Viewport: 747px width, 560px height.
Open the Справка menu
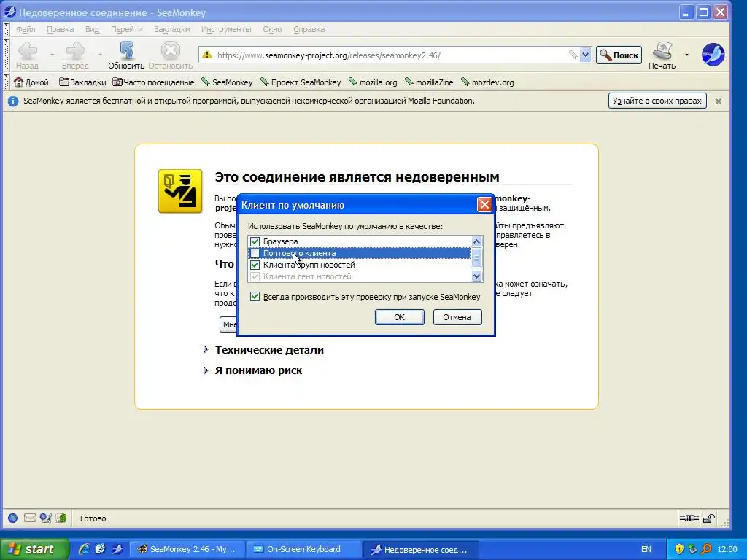(x=309, y=29)
